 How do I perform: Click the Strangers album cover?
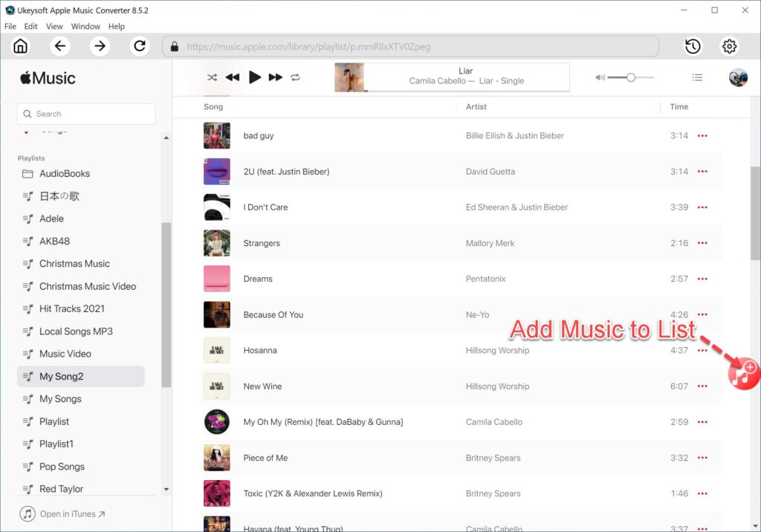[216, 243]
